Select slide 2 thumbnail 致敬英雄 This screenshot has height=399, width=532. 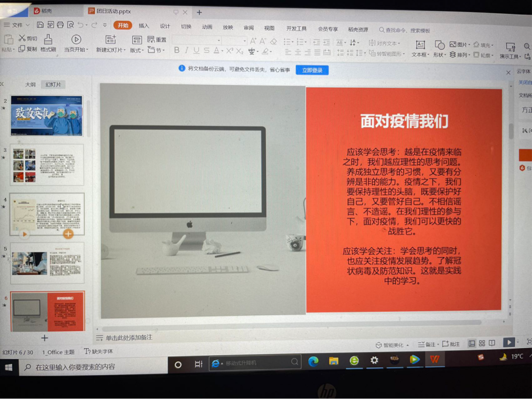[x=46, y=115]
